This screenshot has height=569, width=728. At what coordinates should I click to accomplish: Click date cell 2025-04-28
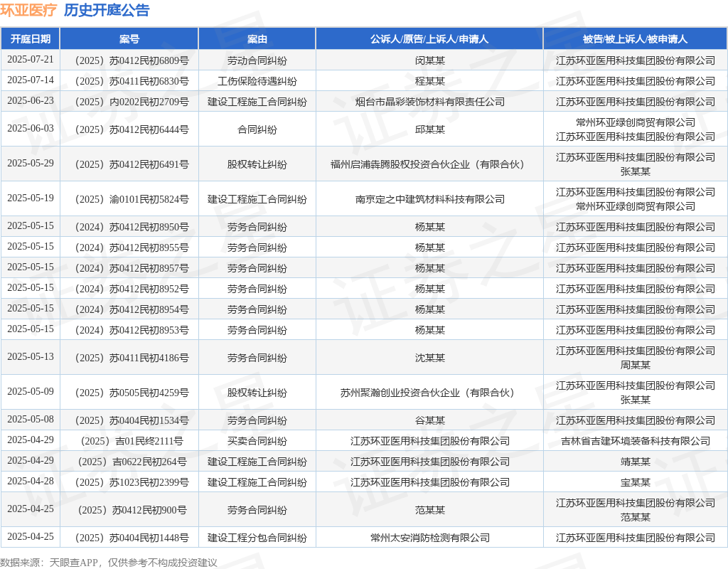30,482
